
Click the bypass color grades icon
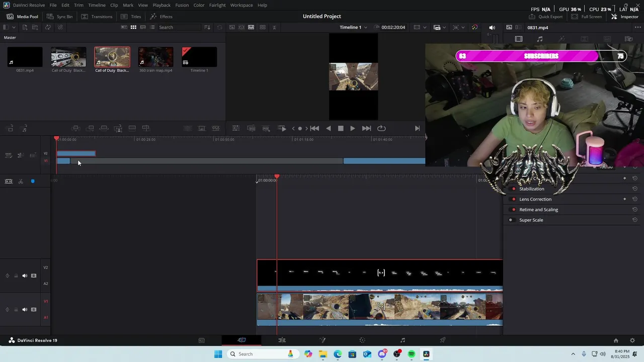(x=474, y=27)
